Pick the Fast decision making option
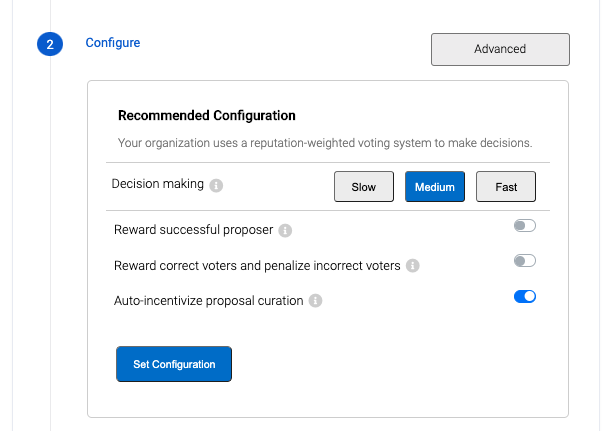 point(506,187)
